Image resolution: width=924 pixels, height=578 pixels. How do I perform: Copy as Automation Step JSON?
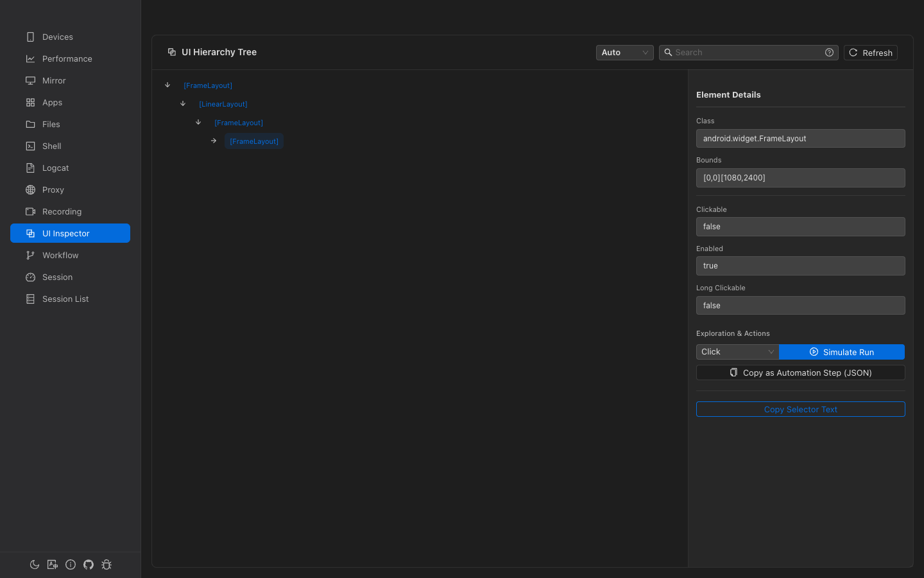800,372
